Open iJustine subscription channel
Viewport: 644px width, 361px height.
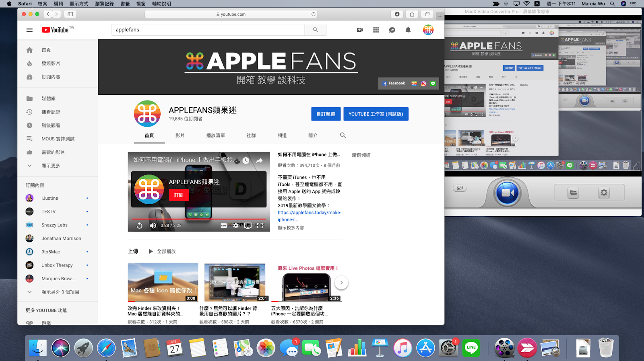pyautogui.click(x=58, y=198)
